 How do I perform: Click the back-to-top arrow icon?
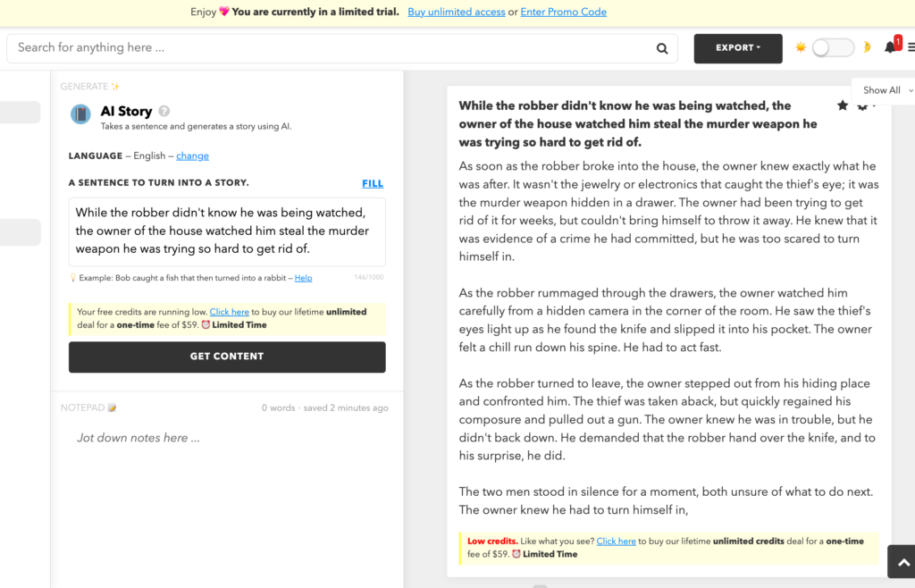click(x=902, y=562)
